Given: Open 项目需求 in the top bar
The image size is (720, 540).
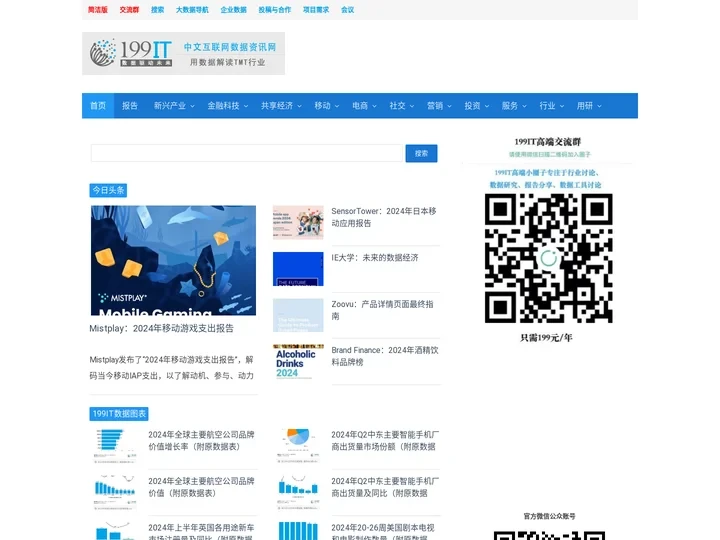Looking at the screenshot, I should (x=316, y=10).
